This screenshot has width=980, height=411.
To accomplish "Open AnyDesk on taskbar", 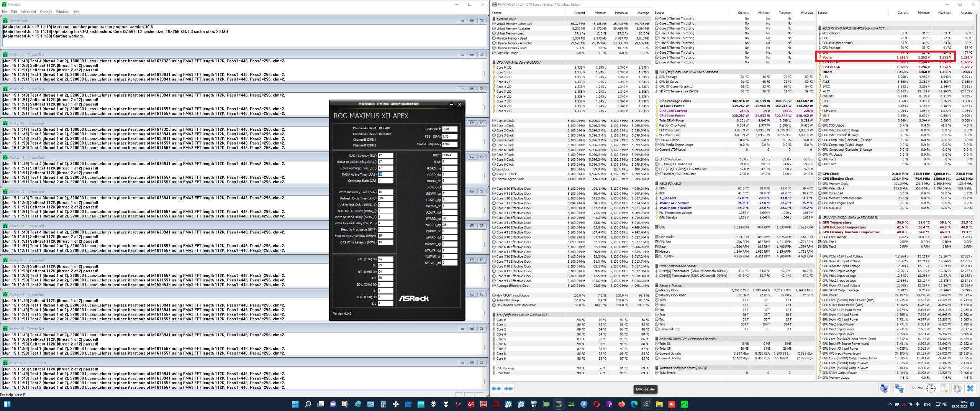I will click(x=672, y=404).
